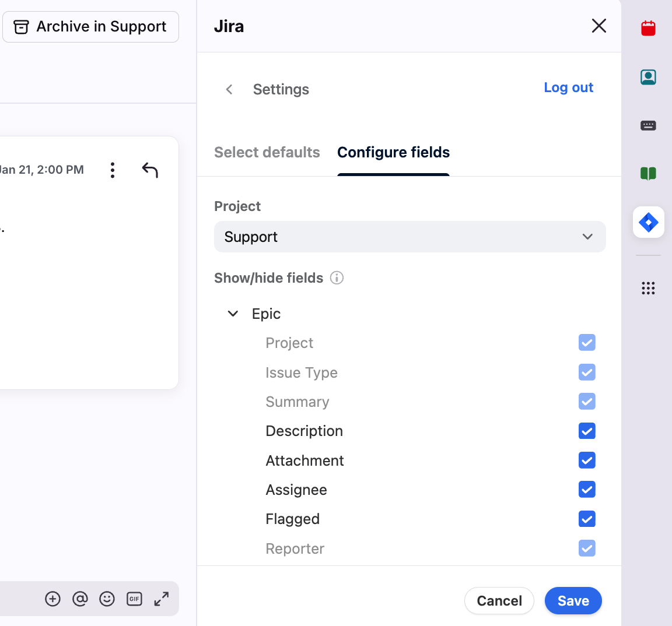Open the keyboard shortcuts sidebar icon
This screenshot has width=672, height=626.
click(x=648, y=125)
